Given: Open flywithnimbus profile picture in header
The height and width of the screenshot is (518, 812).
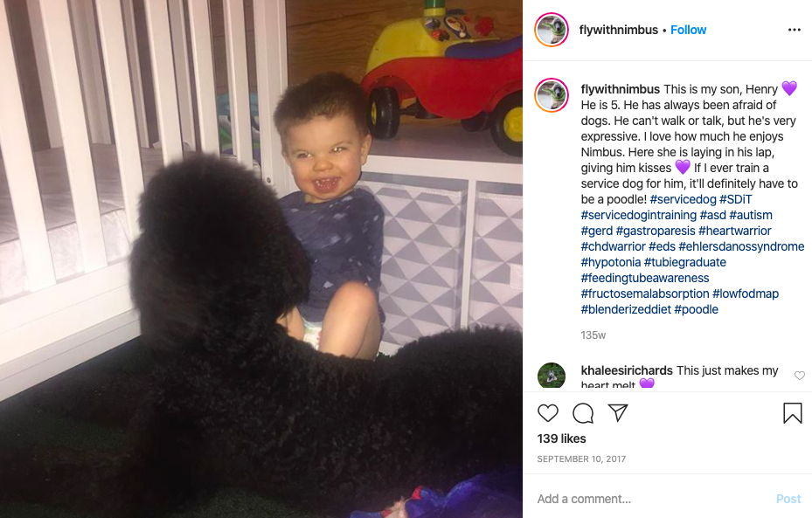Looking at the screenshot, I should pos(552,30).
